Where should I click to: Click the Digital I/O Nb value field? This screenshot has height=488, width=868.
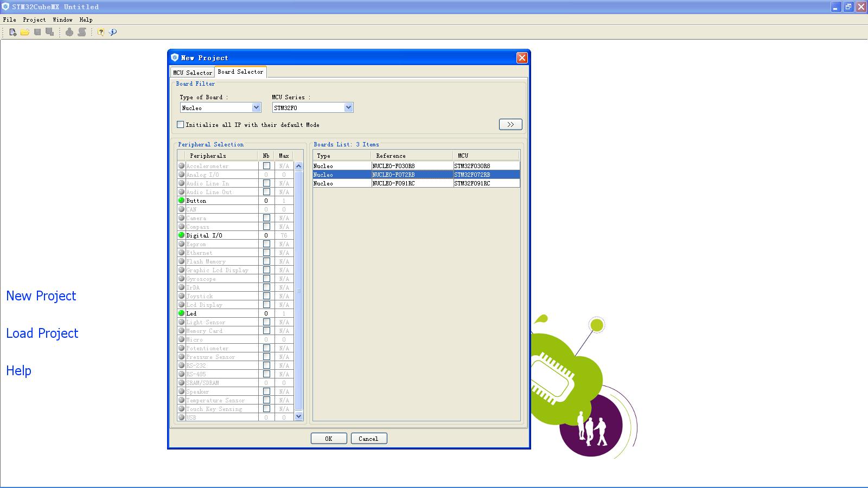click(266, 235)
